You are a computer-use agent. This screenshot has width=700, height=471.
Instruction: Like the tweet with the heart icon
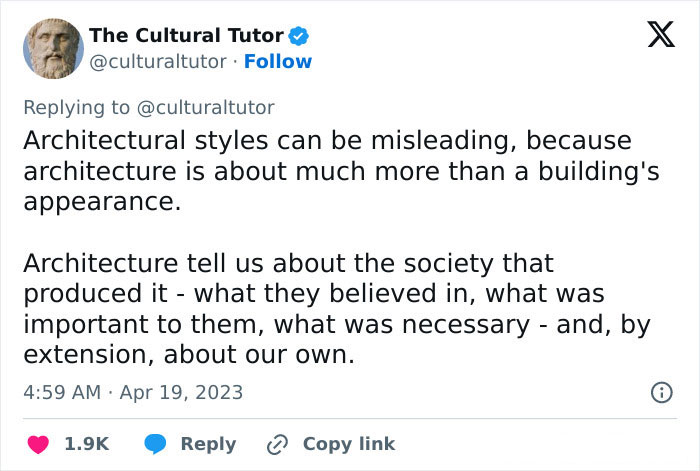tap(37, 444)
